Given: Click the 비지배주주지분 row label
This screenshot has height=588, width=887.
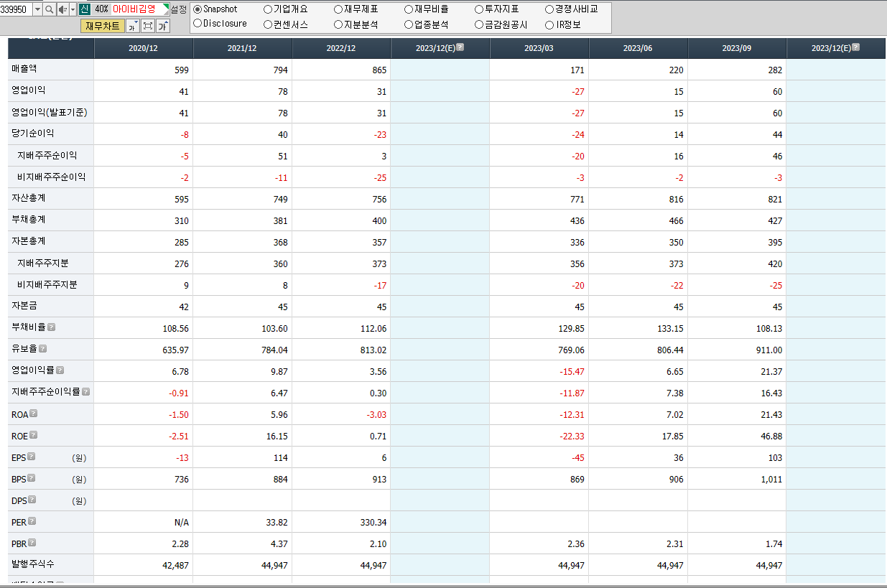Looking at the screenshot, I should click(x=47, y=284).
